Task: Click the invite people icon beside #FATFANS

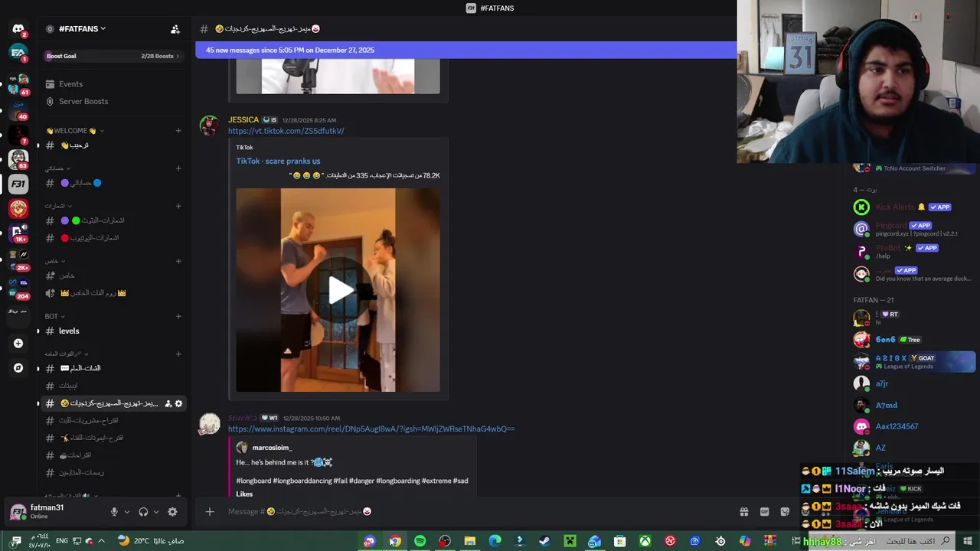Action: point(175,29)
